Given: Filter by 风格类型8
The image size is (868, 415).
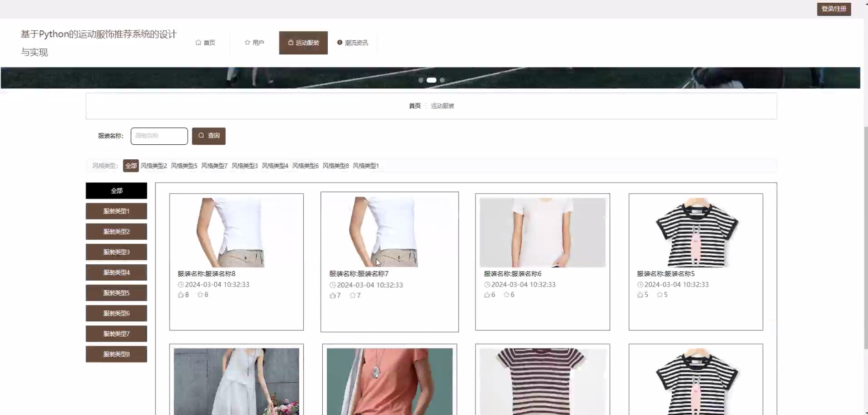Looking at the screenshot, I should click(335, 166).
